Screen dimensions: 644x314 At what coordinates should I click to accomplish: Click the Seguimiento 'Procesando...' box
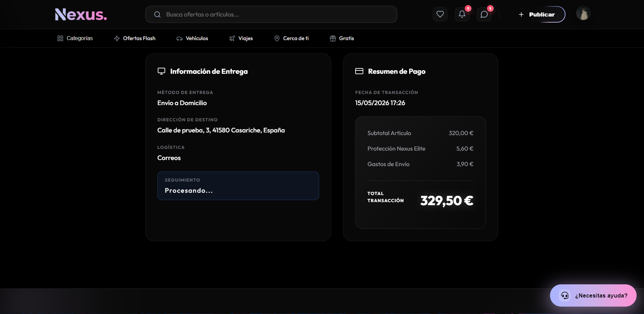pos(238,186)
